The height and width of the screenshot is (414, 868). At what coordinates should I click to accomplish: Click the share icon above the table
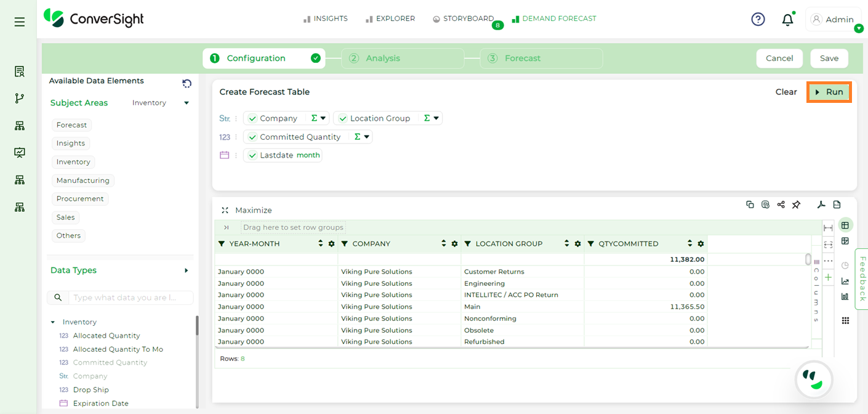pos(781,205)
